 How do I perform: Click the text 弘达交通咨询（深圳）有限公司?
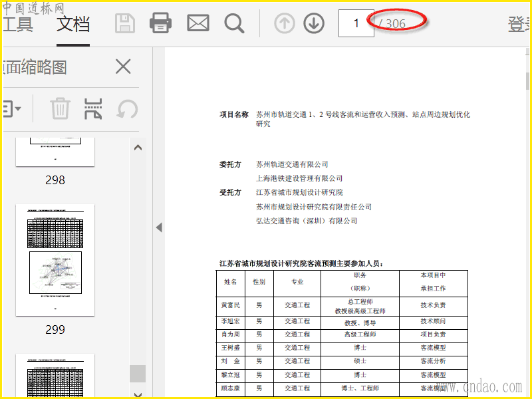[307, 221]
